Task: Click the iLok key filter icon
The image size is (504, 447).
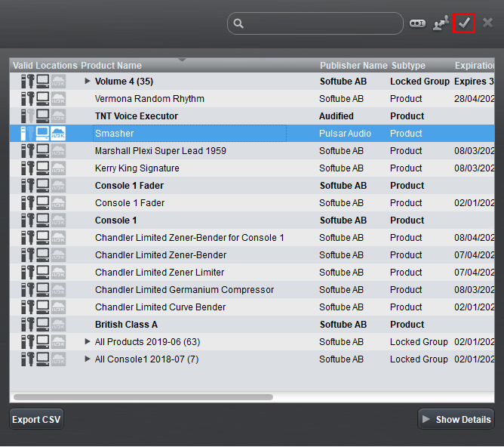Action: [x=417, y=23]
